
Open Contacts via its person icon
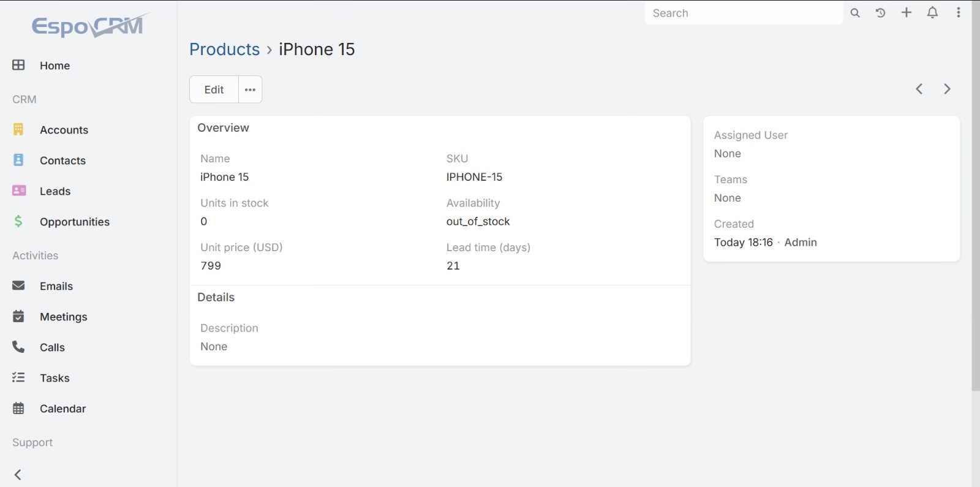tap(18, 160)
